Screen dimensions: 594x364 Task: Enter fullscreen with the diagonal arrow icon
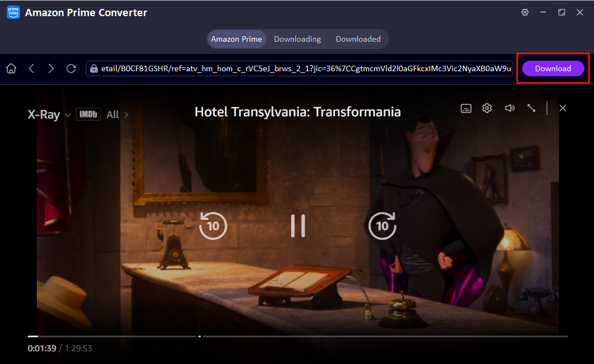click(x=531, y=108)
